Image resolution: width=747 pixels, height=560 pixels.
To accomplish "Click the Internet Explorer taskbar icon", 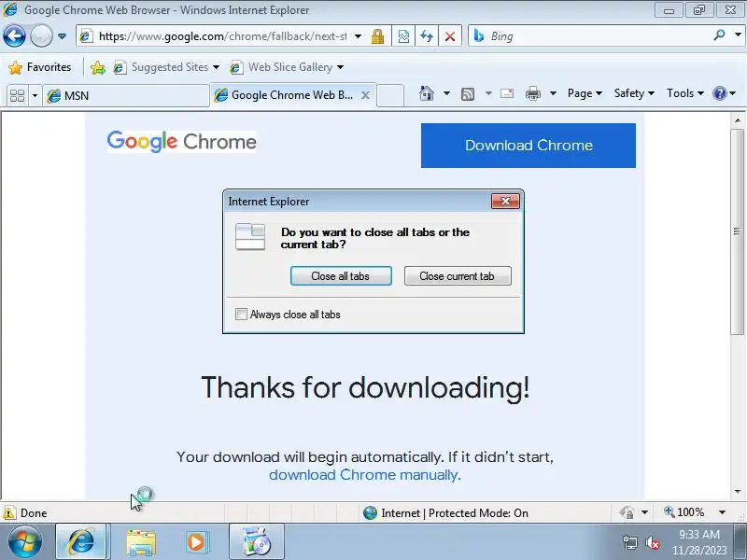I will 81,542.
